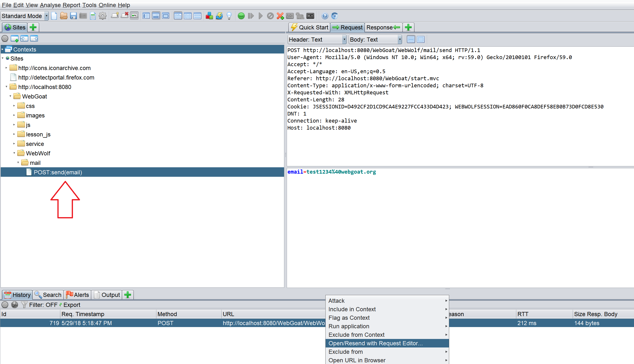Open the Header: Text view dropdown
The image size is (634, 364).
tap(317, 39)
